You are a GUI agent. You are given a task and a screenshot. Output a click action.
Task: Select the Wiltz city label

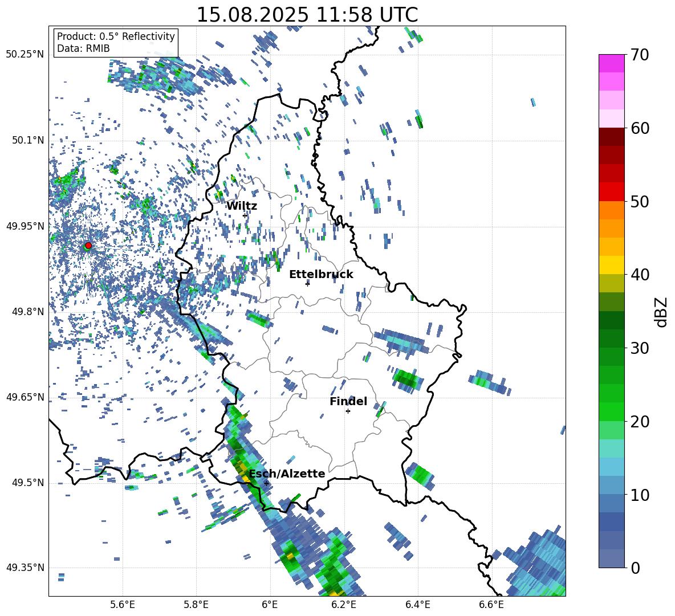coord(242,206)
